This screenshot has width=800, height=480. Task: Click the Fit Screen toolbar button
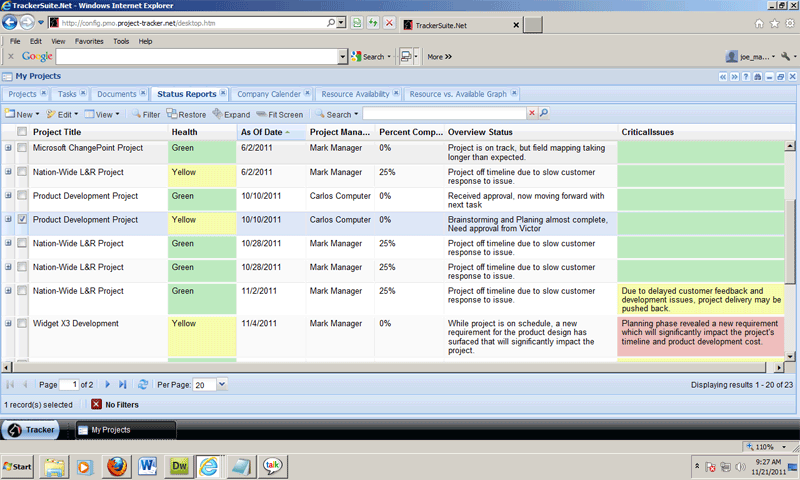click(280, 114)
